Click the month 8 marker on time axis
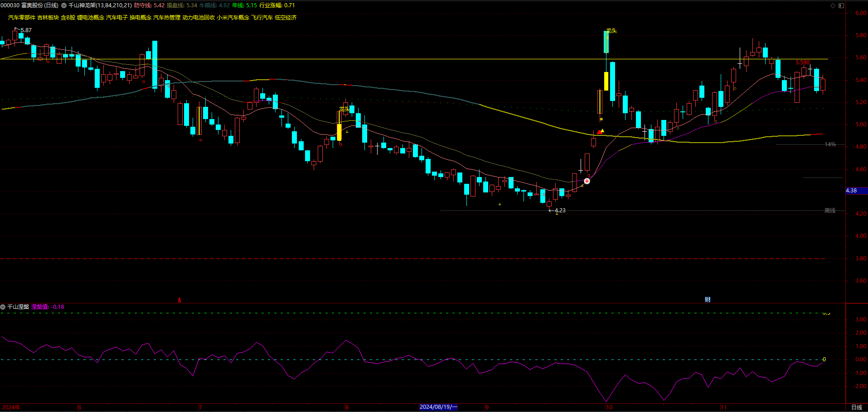This screenshot has height=412, width=868. (x=347, y=407)
